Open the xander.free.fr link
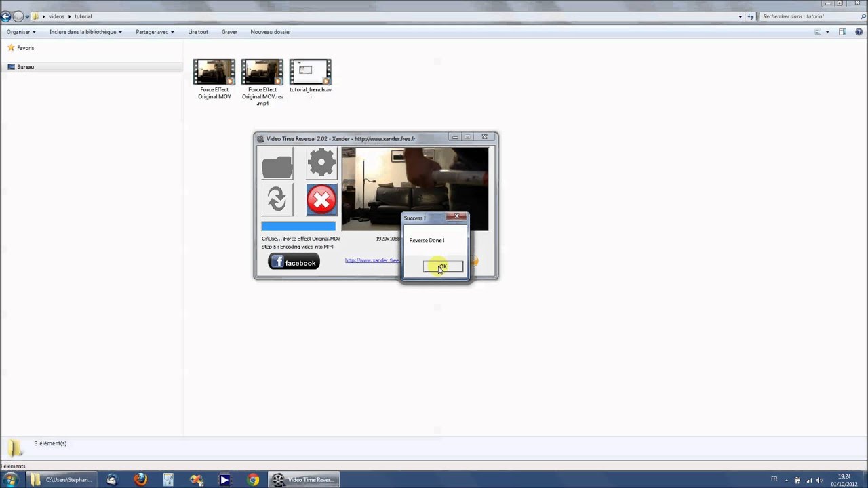Screen dimensions: 868x488 pos(372,260)
